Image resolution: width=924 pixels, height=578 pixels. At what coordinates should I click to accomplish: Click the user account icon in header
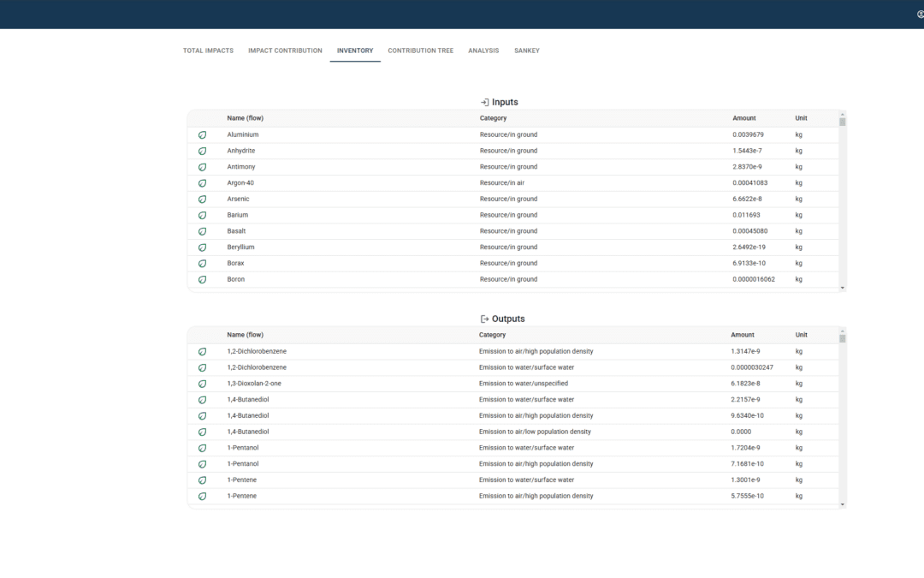point(921,15)
